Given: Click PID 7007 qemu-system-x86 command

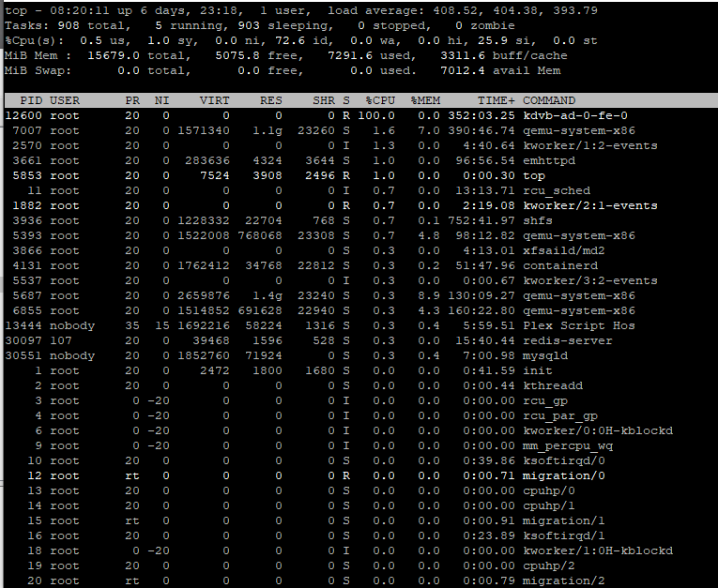Looking at the screenshot, I should 579,131.
